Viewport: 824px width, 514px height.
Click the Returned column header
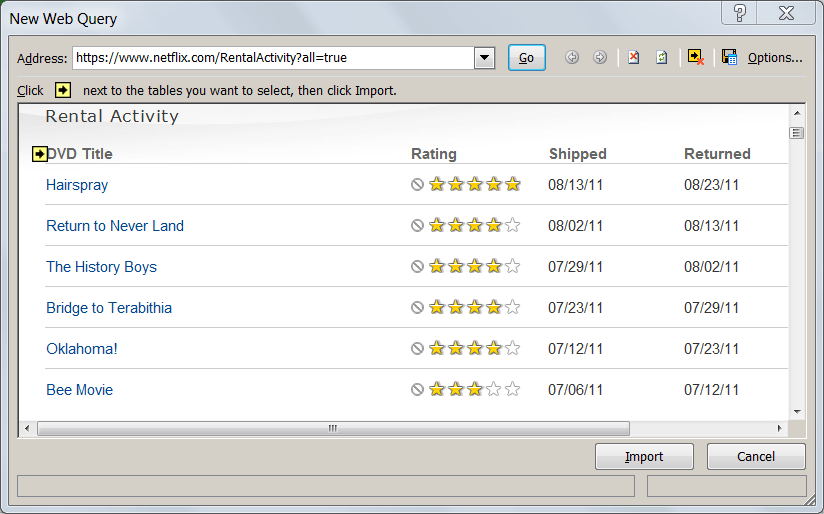(717, 154)
